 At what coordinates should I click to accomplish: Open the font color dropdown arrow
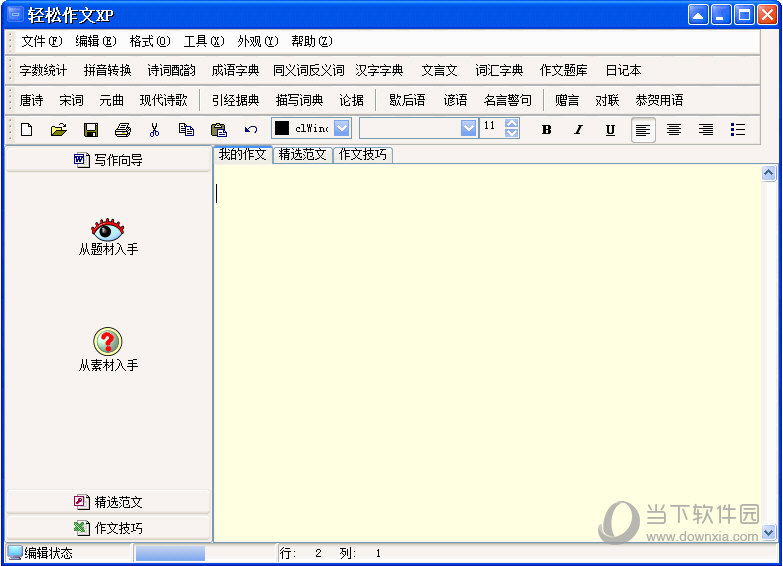tap(342, 128)
